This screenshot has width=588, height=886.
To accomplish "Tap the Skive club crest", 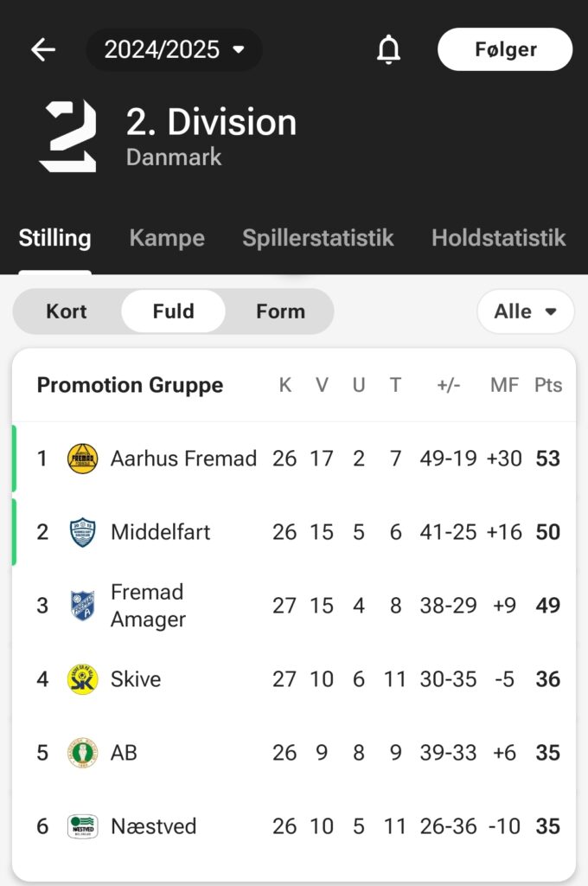I will [82, 679].
